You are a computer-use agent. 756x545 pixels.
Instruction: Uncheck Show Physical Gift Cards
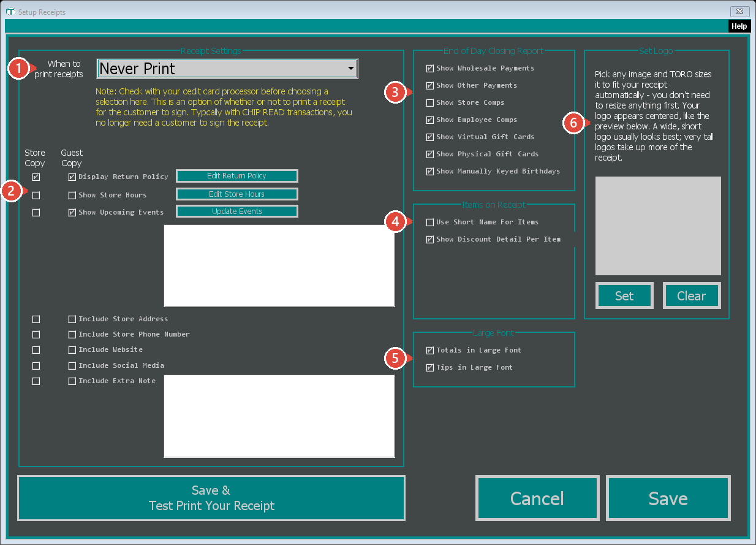(x=430, y=154)
